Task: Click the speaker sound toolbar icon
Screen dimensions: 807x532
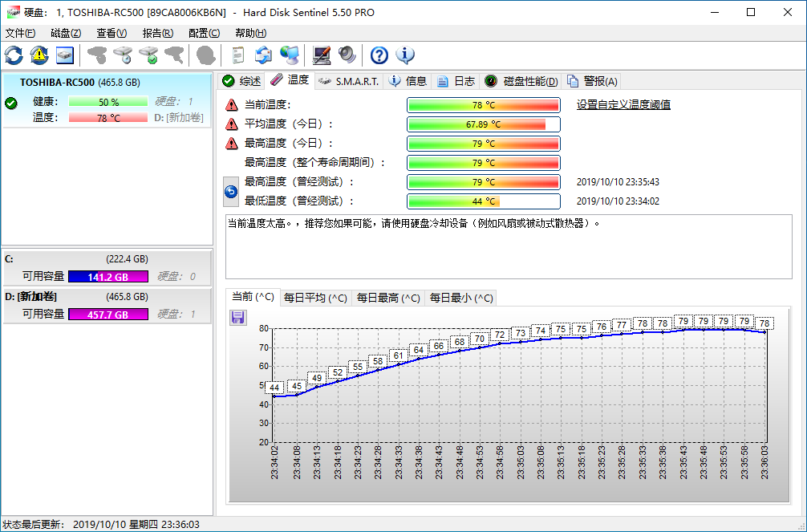Action: (347, 55)
